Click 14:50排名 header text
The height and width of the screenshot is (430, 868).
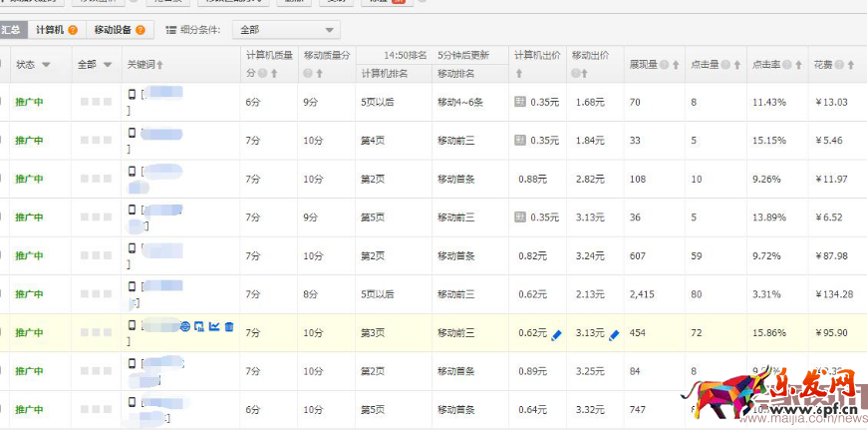tap(406, 56)
